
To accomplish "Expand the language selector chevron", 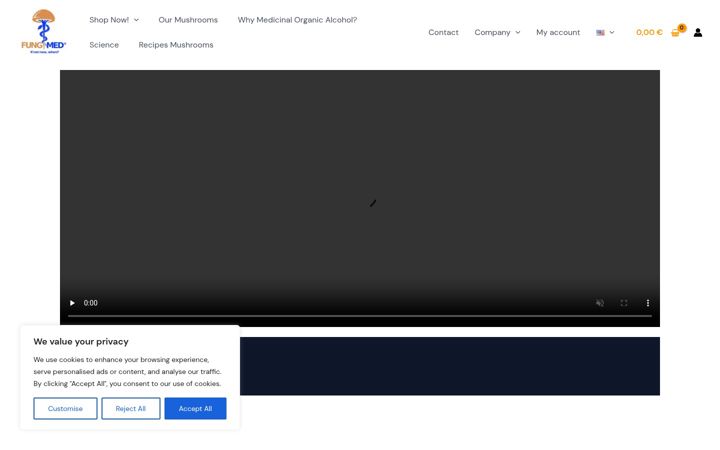I will (612, 33).
